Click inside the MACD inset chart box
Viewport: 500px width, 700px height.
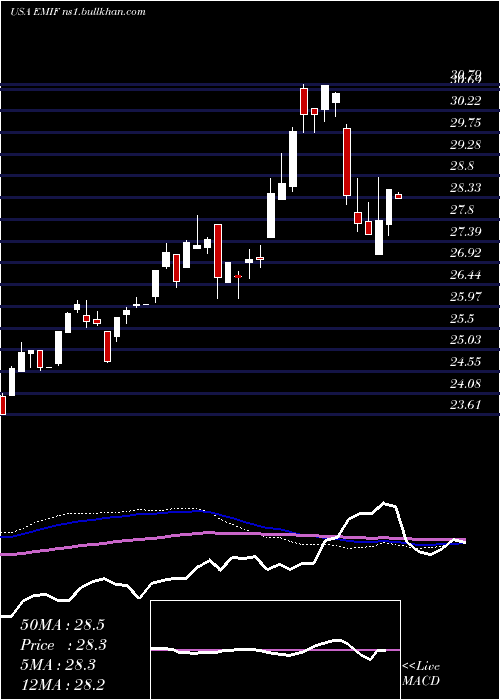[275, 650]
